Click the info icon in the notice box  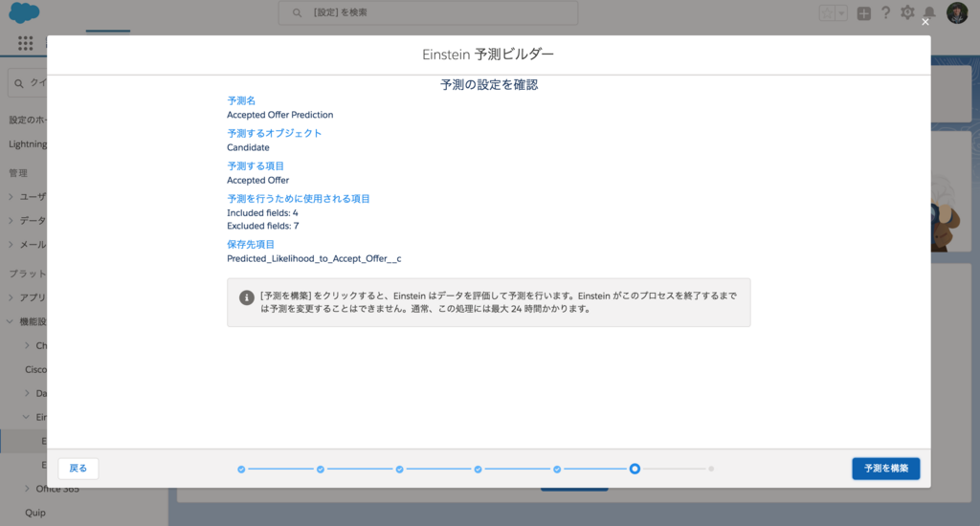click(x=247, y=298)
